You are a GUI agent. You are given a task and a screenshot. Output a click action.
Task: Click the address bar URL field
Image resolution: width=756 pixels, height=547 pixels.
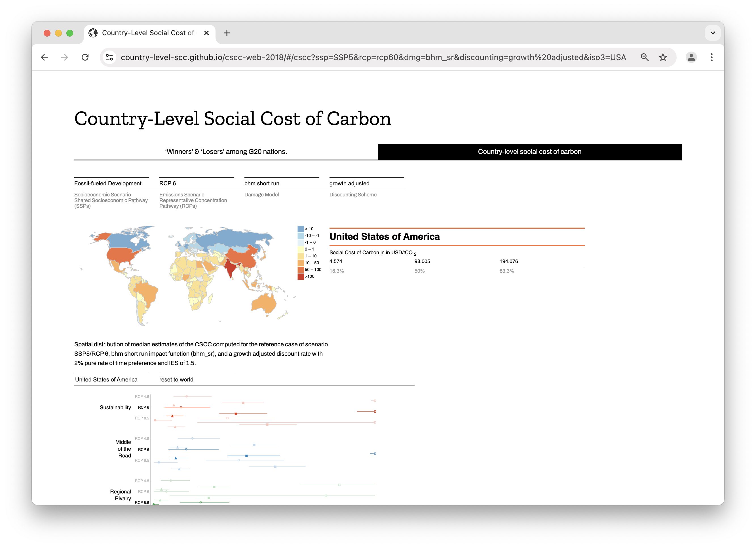coord(373,57)
